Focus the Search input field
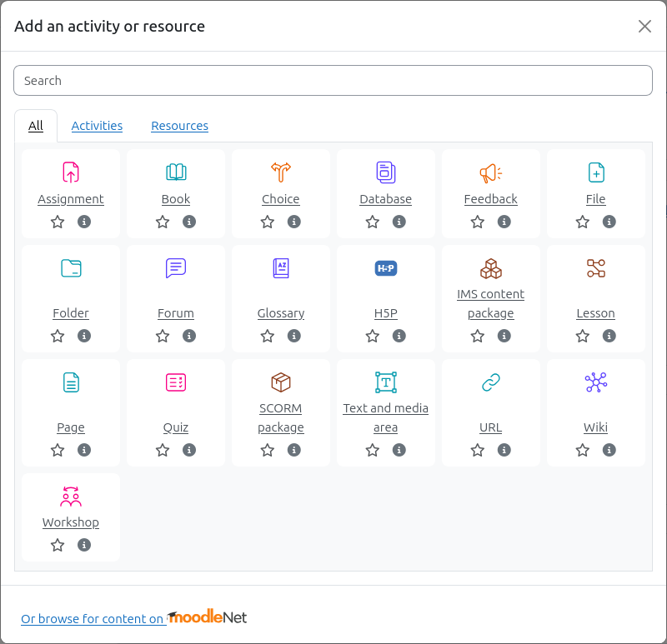667x644 pixels. point(333,81)
